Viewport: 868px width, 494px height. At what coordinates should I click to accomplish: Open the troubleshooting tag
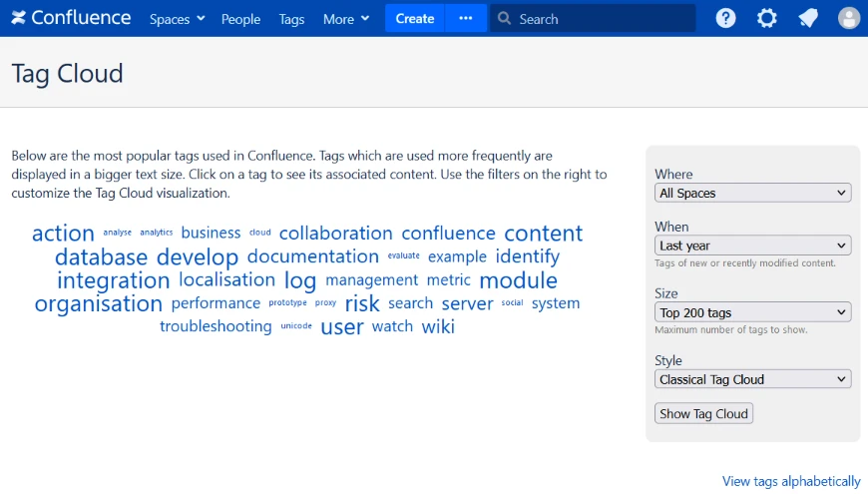coord(216,326)
